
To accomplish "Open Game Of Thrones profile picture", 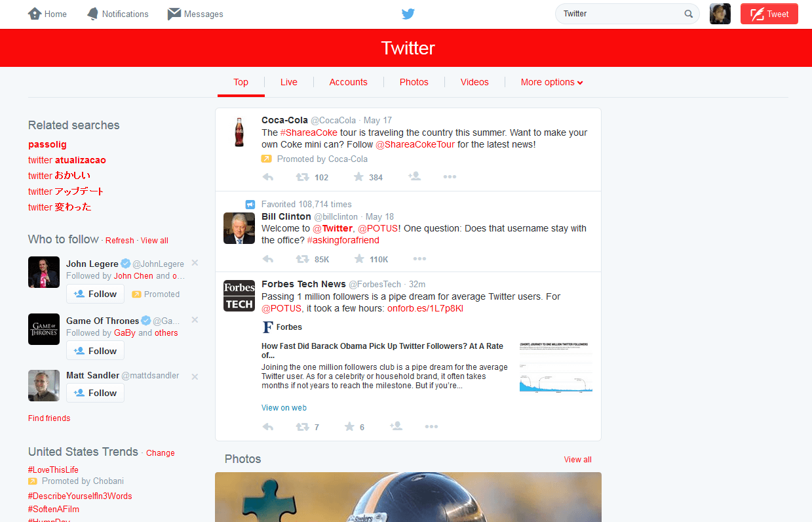I will 44,329.
